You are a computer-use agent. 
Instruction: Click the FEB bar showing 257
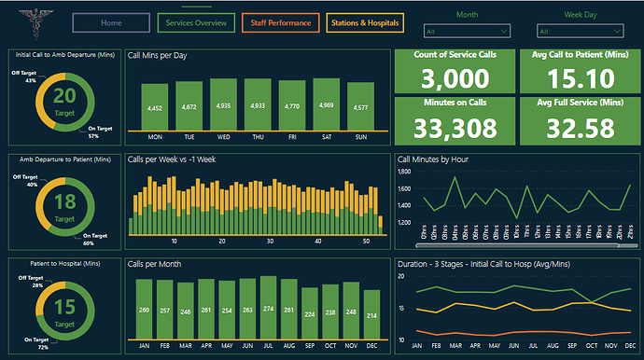(x=164, y=310)
